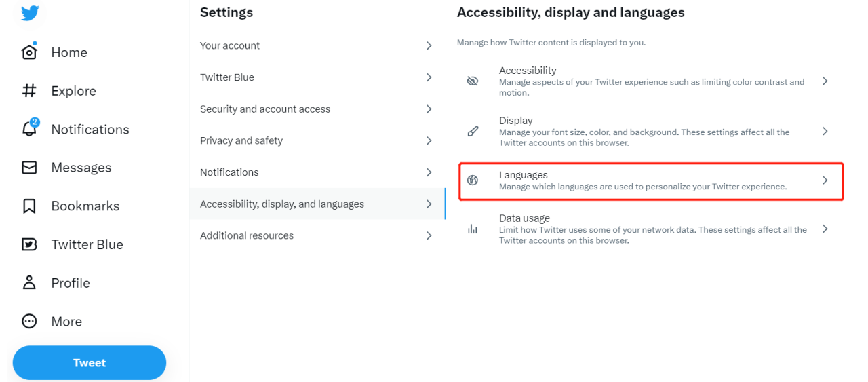The width and height of the screenshot is (868, 382).
Task: Open the Home icon in sidebar
Action: tap(29, 52)
